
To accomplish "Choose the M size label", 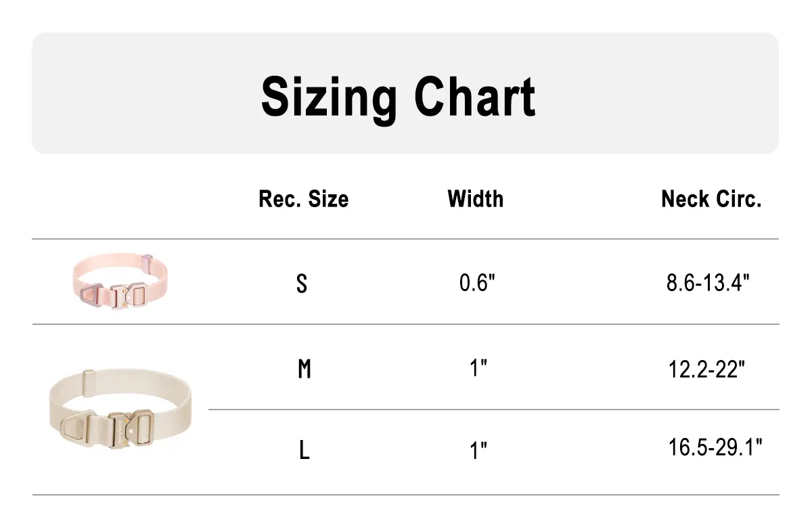I will pyautogui.click(x=304, y=370).
